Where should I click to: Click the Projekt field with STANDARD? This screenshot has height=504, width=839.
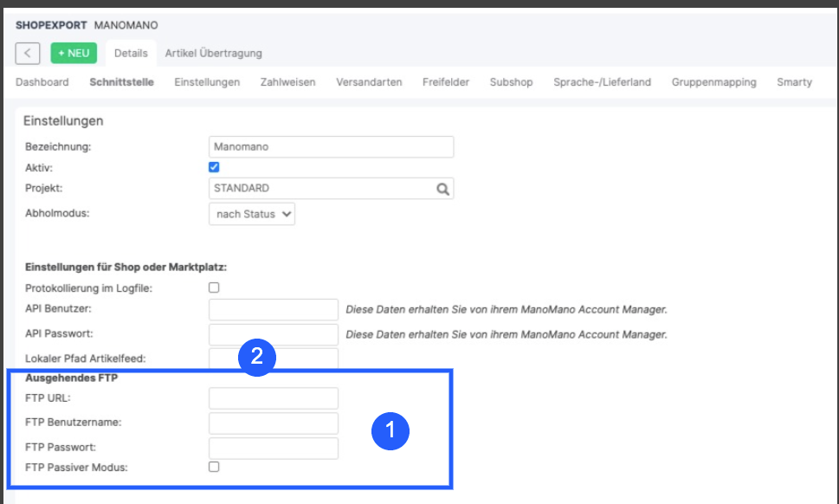[332, 188]
